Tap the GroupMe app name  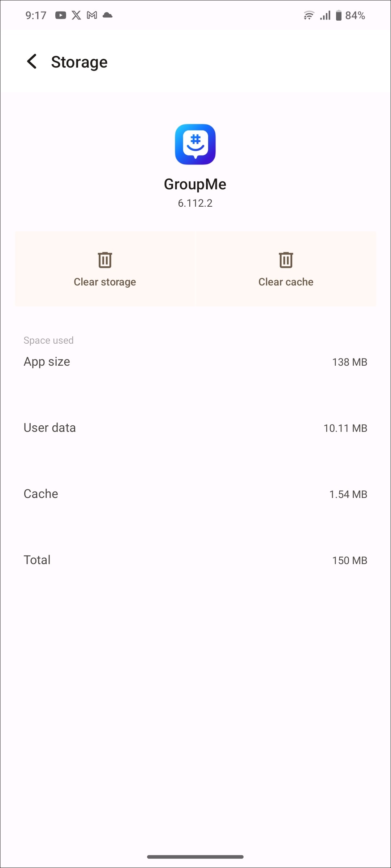pyautogui.click(x=195, y=184)
